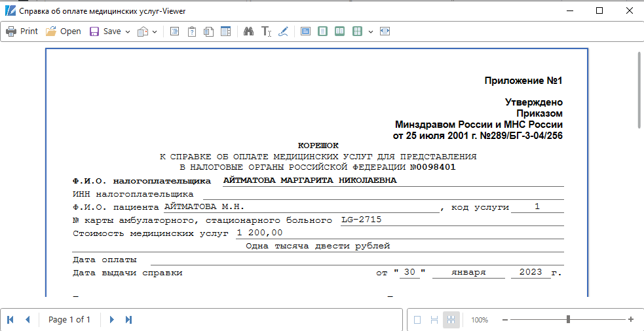This screenshot has width=644, height=331.
Task: Expand the send email dropdown arrow
Action: (155, 31)
